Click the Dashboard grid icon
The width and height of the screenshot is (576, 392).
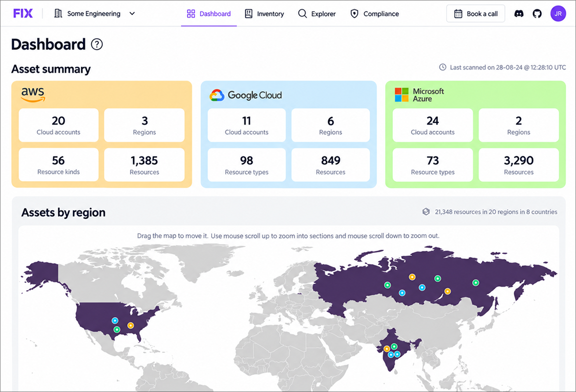191,14
